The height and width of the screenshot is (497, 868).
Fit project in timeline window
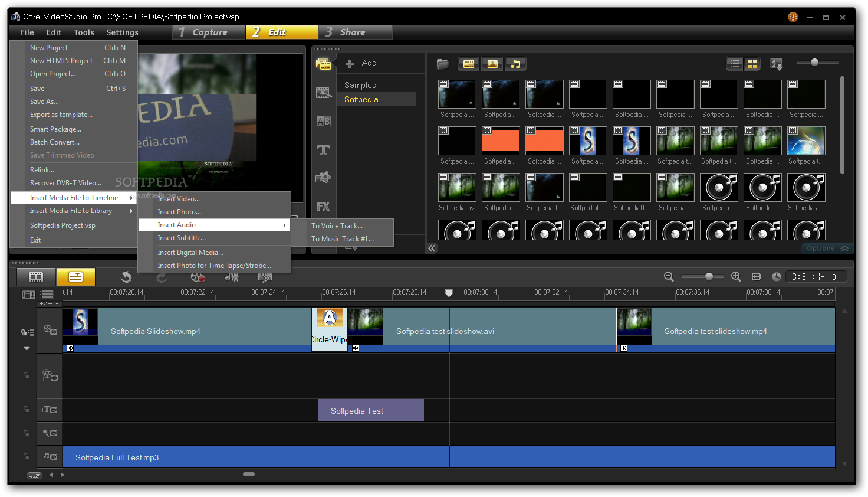pyautogui.click(x=756, y=276)
